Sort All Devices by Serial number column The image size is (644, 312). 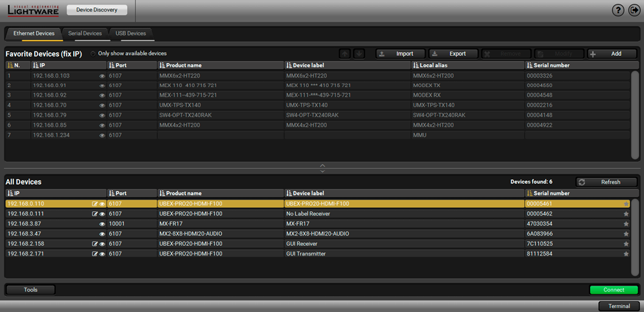click(553, 193)
